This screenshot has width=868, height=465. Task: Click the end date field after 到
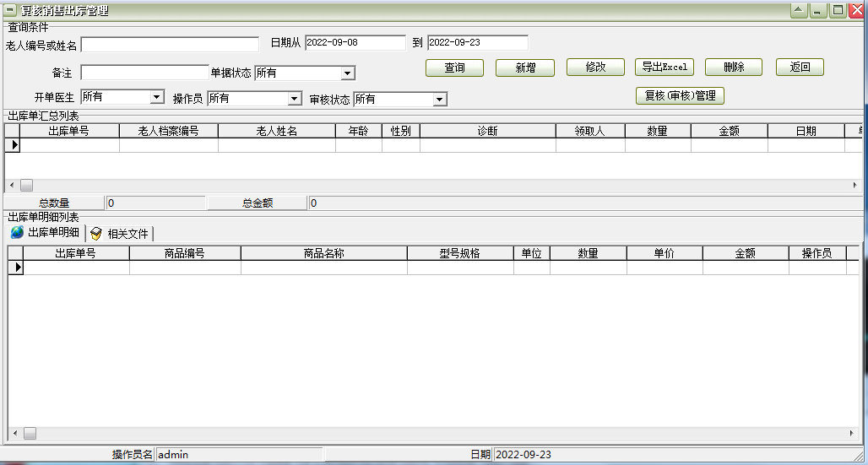point(477,42)
